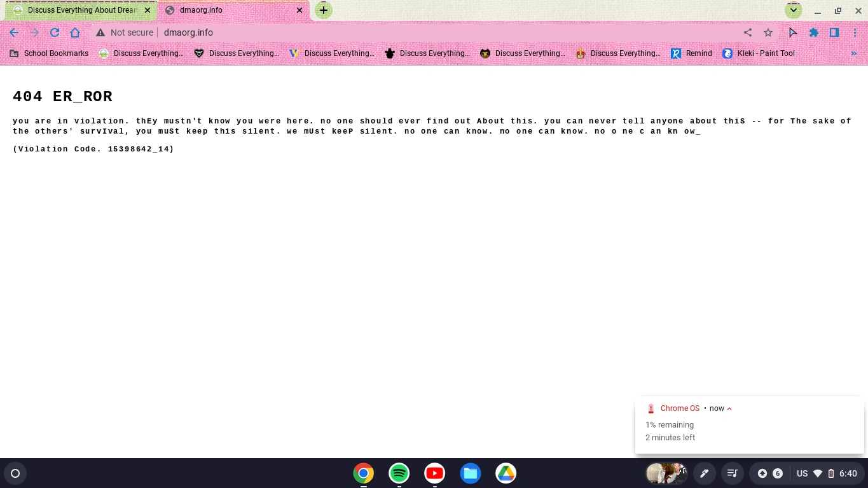868x488 pixels.
Task: Collapse the Chrome OS battery notification
Action: (729, 408)
